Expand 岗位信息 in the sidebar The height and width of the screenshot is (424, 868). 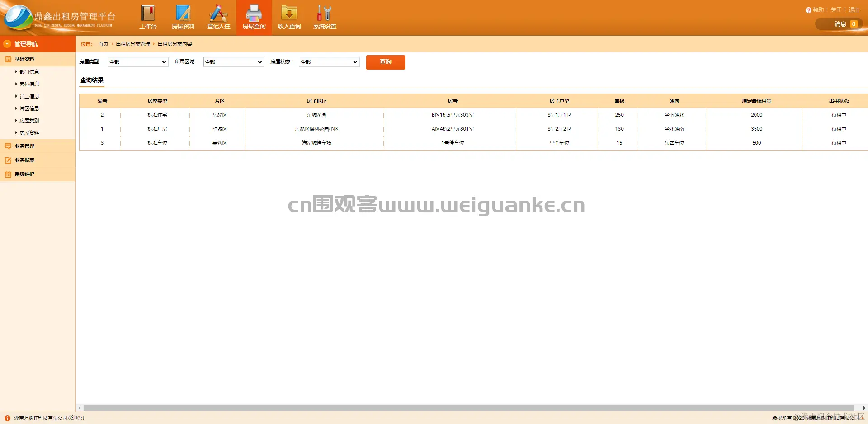[x=29, y=84]
